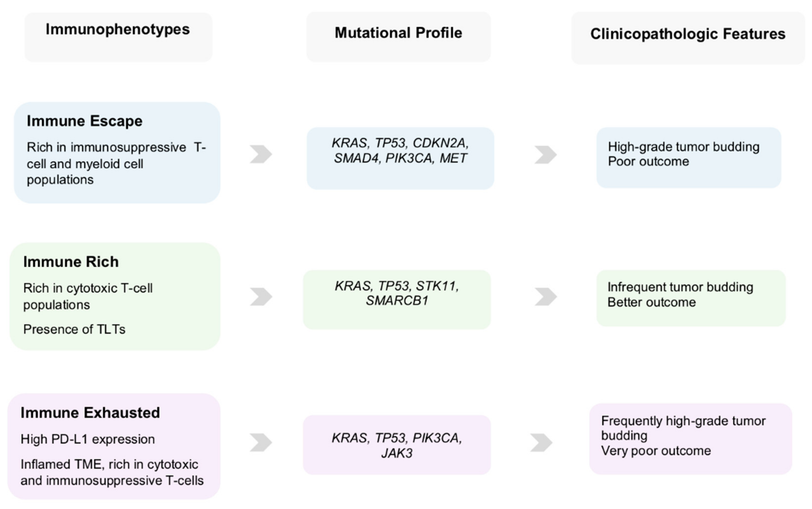Screen dimensions: 812x509
Task: Click arrow pointing to High-grade tumor budding
Action: pyautogui.click(x=545, y=154)
